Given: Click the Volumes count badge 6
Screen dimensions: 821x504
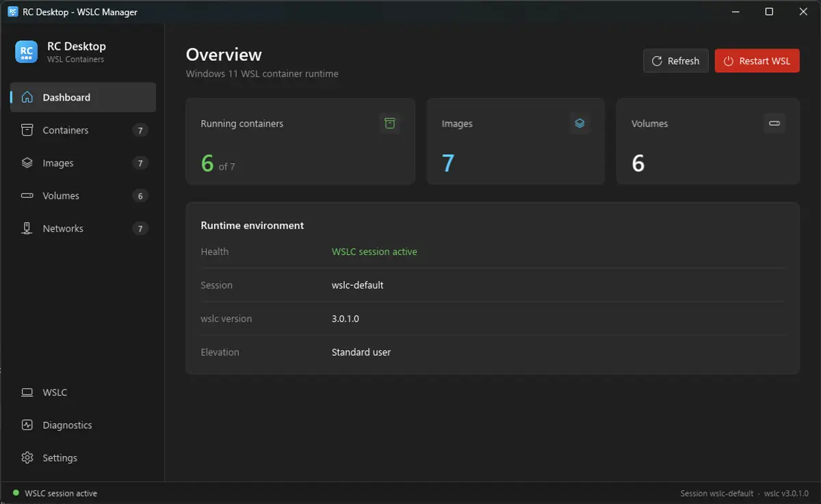Looking at the screenshot, I should click(x=140, y=196).
